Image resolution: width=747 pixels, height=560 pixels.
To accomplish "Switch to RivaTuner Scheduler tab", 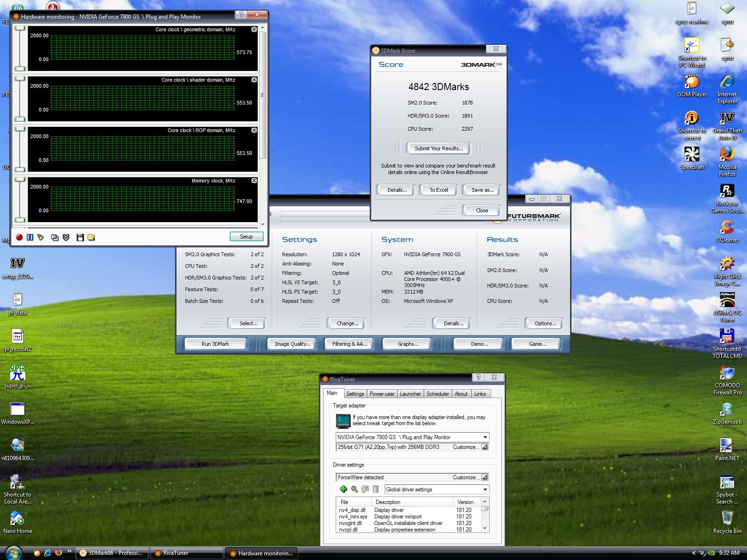I will click(x=437, y=394).
